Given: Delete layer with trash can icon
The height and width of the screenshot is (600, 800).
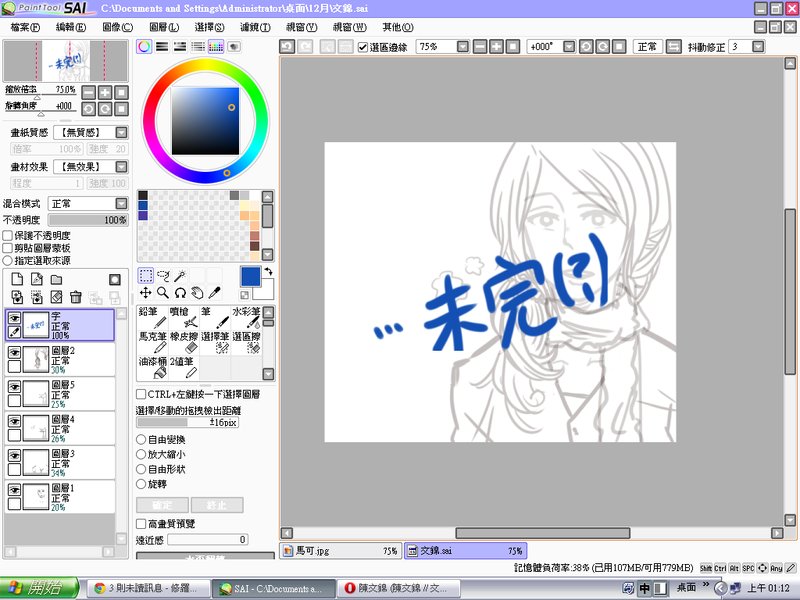Looking at the screenshot, I should tap(76, 297).
